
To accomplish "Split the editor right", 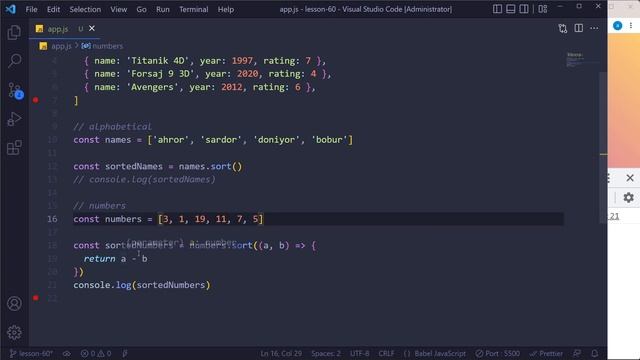I will [x=578, y=28].
